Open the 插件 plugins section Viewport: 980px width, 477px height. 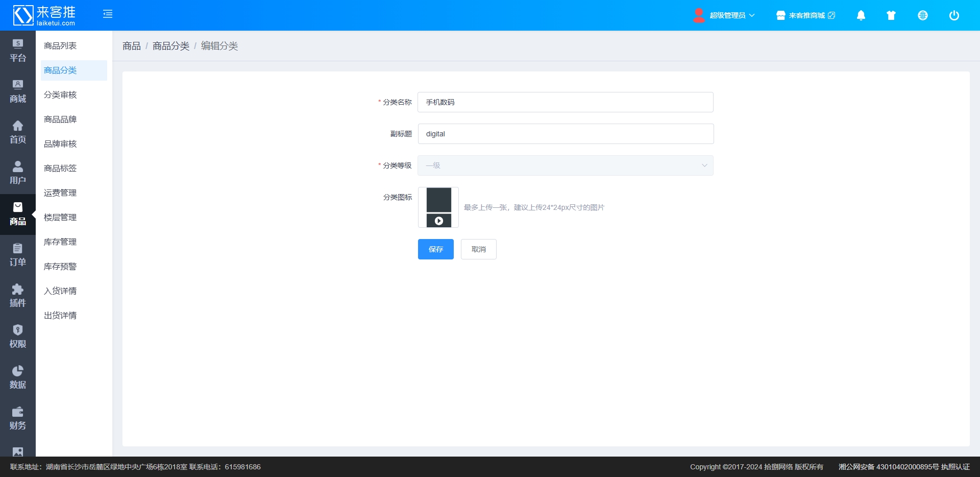click(x=18, y=296)
